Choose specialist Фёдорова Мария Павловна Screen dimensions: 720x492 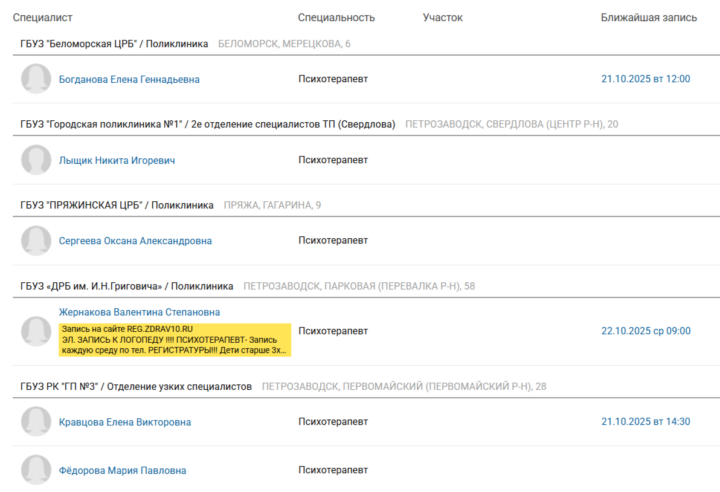122,470
